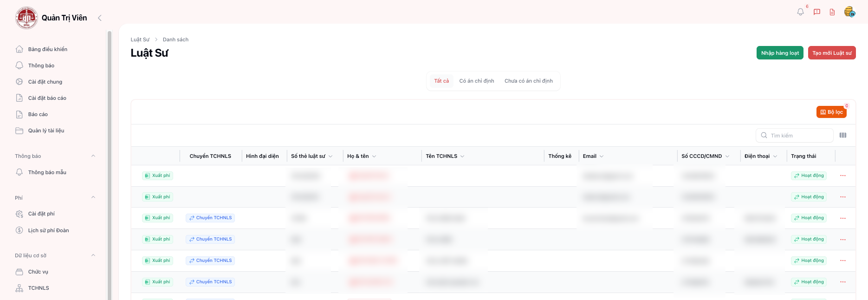Click the sidebar vertical scrollbar

pyautogui.click(x=110, y=163)
